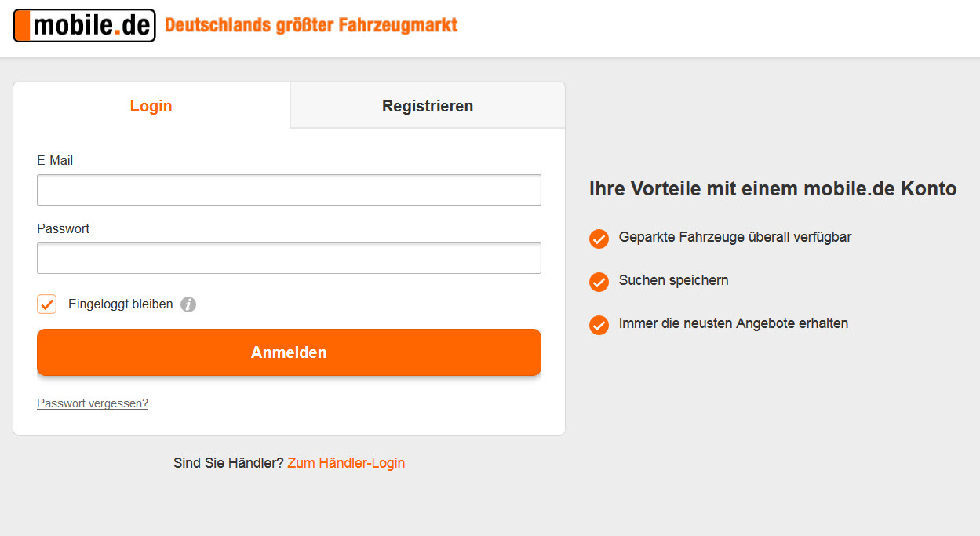980x536 pixels.
Task: Focus the E-Mail input field
Action: pyautogui.click(x=289, y=190)
